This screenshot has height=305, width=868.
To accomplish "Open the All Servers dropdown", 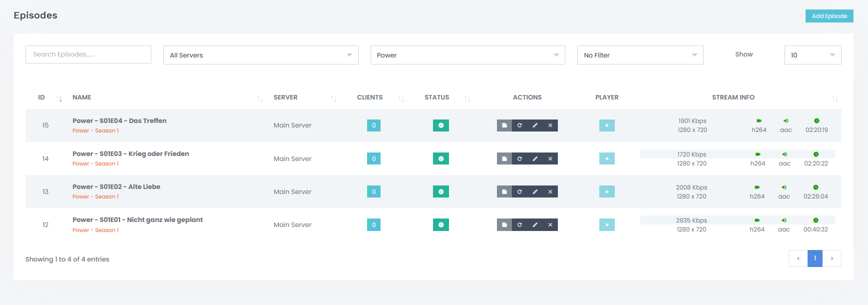I will click(260, 55).
